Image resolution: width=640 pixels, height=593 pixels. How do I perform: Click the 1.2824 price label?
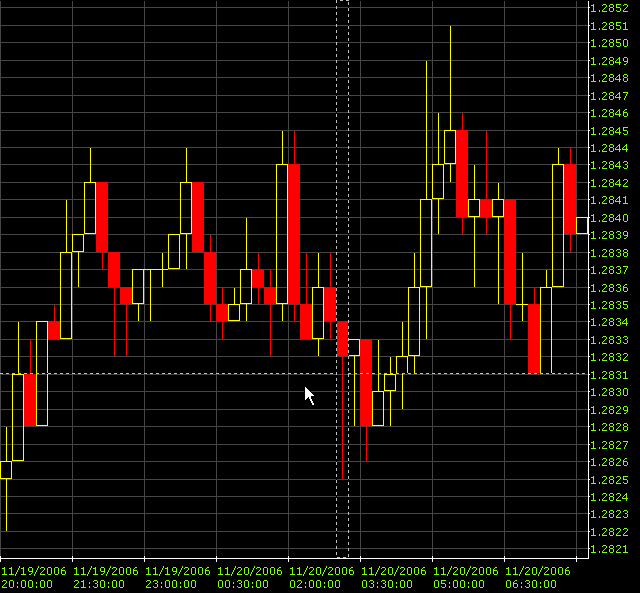pyautogui.click(x=609, y=497)
